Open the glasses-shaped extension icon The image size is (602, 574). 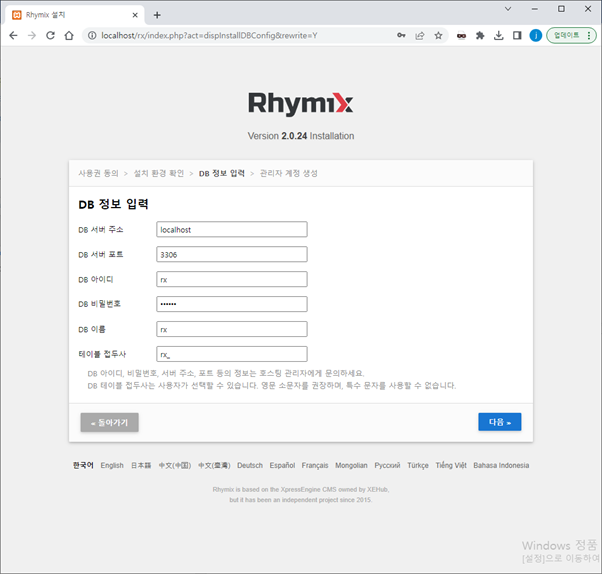[x=461, y=36]
